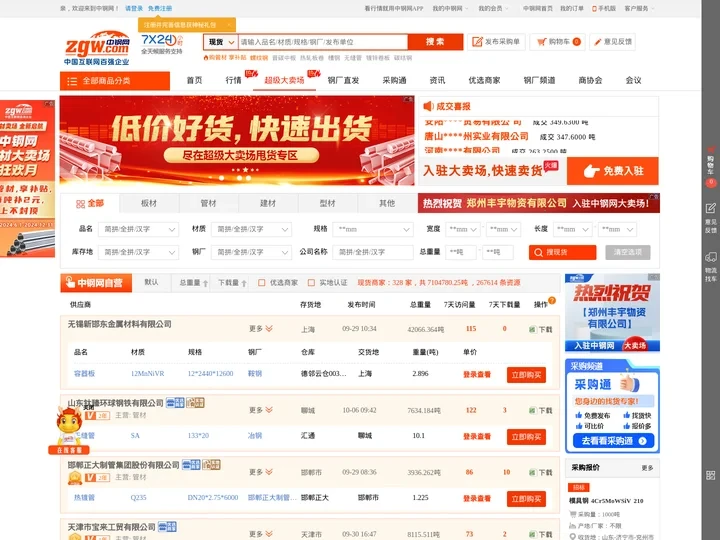Download the 邯郸正大制管 resource list

coord(541,472)
